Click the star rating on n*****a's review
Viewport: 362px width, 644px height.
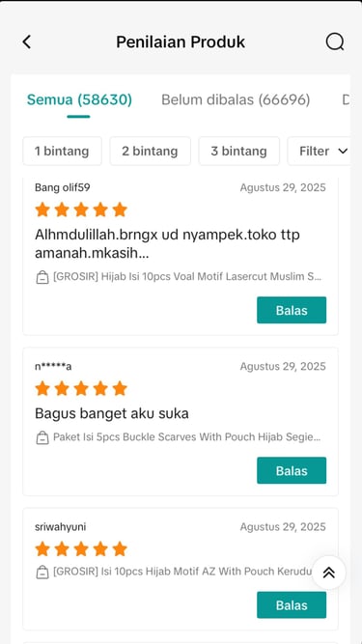click(x=81, y=388)
